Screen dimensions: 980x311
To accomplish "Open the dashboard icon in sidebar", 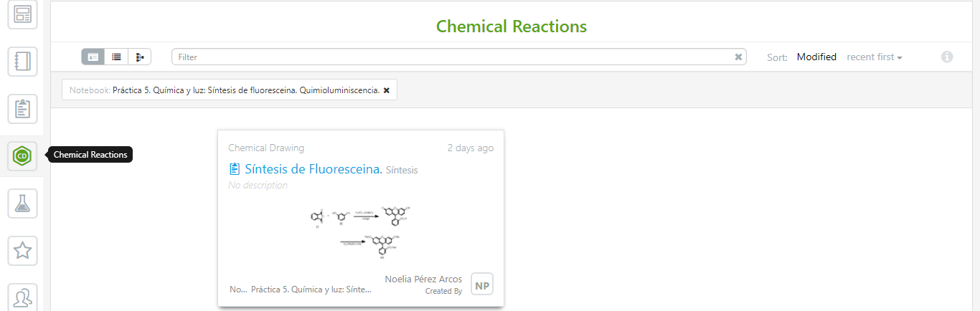I will click(22, 14).
